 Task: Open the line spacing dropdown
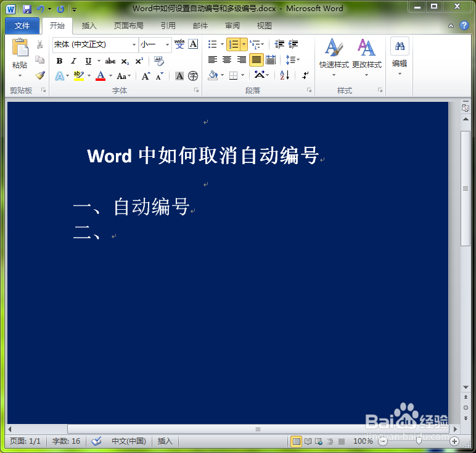(293, 60)
